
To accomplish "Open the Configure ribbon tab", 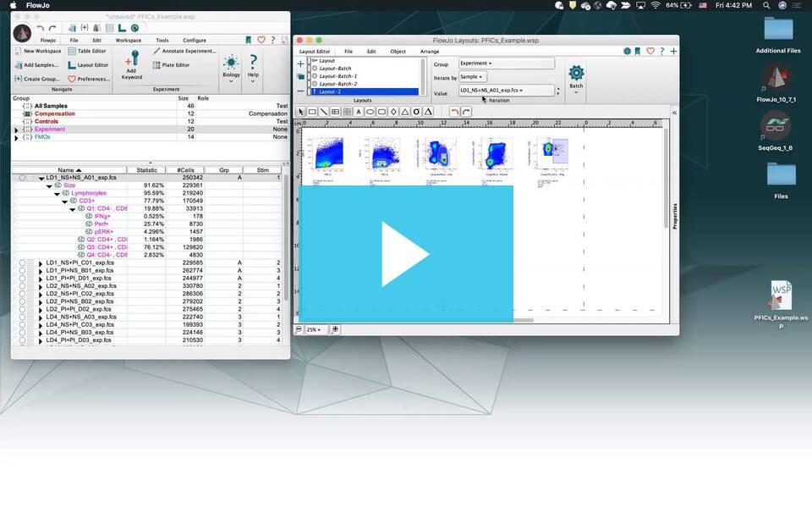I will coord(195,41).
